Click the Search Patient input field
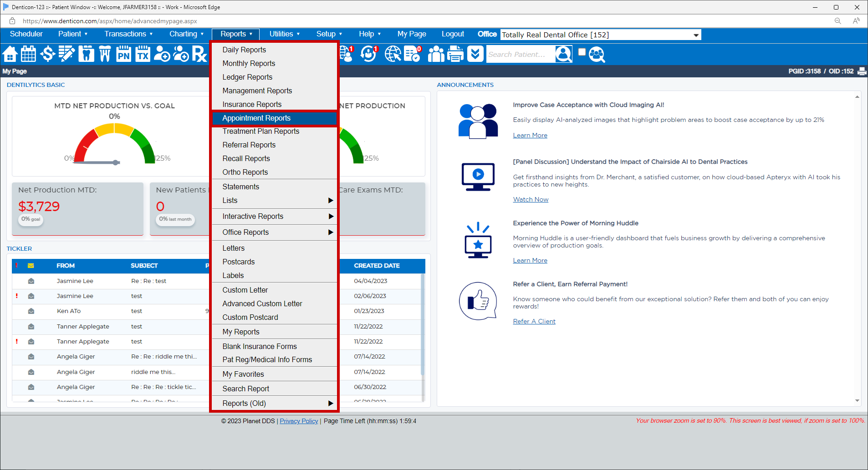Screen dimensions: 868x470 point(521,54)
